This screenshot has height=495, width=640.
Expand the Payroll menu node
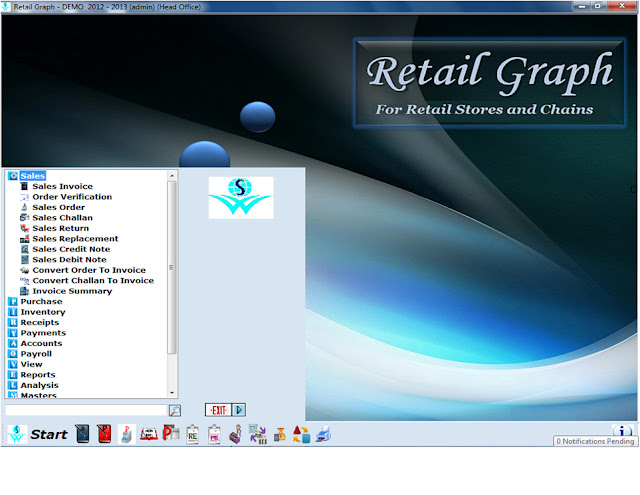click(36, 354)
